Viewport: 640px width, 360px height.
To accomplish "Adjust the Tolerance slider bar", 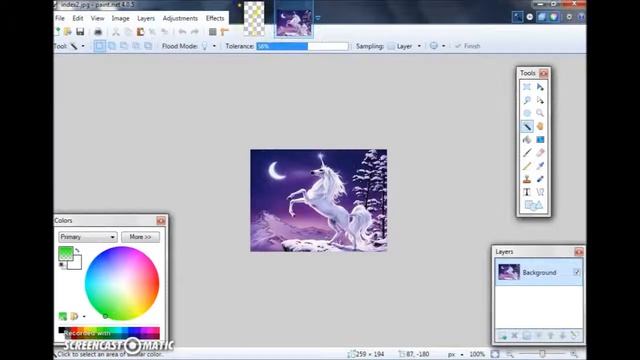I will pos(302,46).
